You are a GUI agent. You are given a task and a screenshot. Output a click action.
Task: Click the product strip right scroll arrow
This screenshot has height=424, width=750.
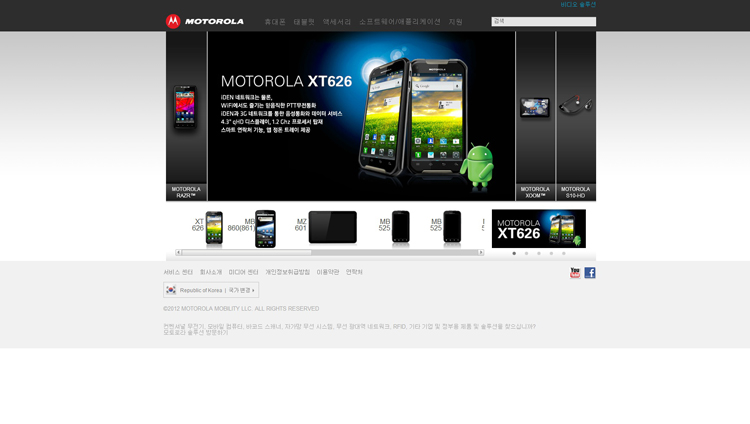(481, 252)
